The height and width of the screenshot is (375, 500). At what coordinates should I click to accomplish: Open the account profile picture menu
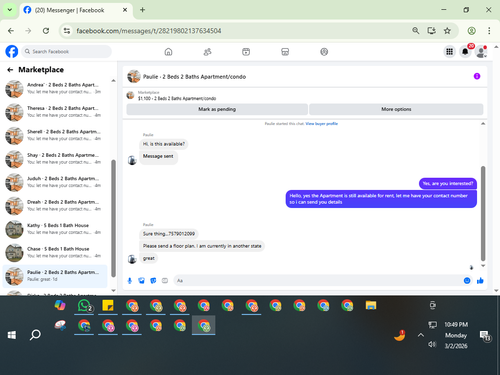[481, 52]
